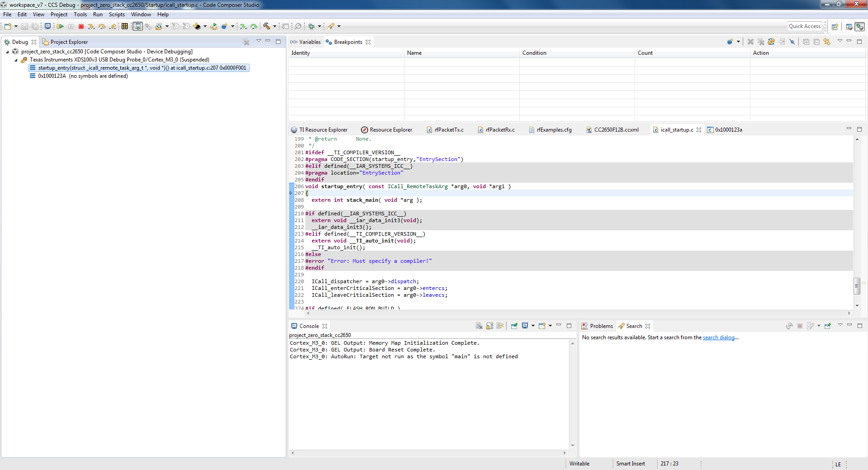This screenshot has height=470, width=868.
Task: Click the hammer Build icon
Action: tap(266, 27)
